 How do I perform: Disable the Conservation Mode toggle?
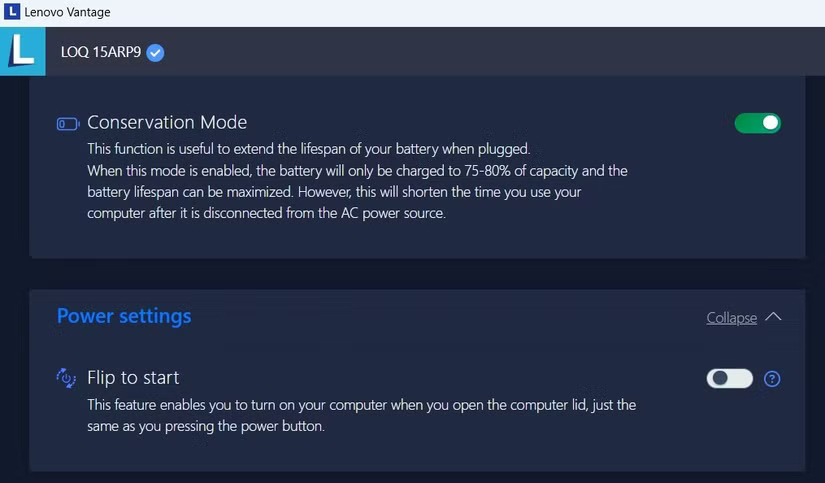[x=757, y=123]
